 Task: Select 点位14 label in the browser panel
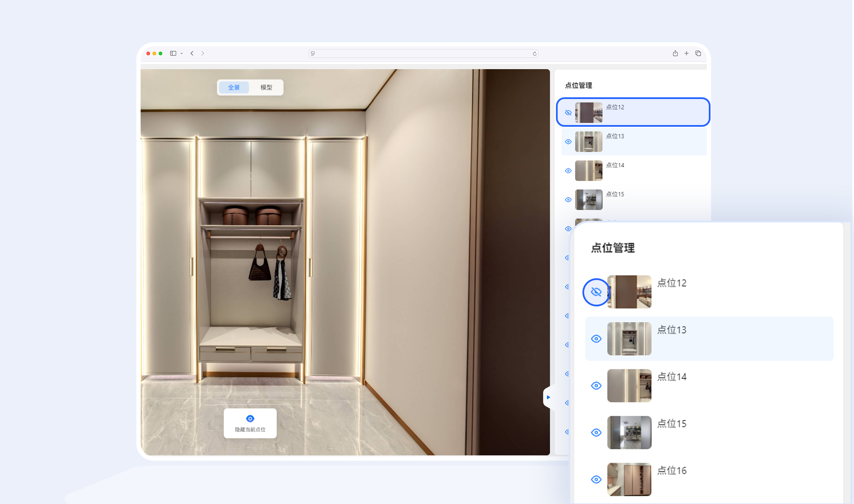point(615,165)
